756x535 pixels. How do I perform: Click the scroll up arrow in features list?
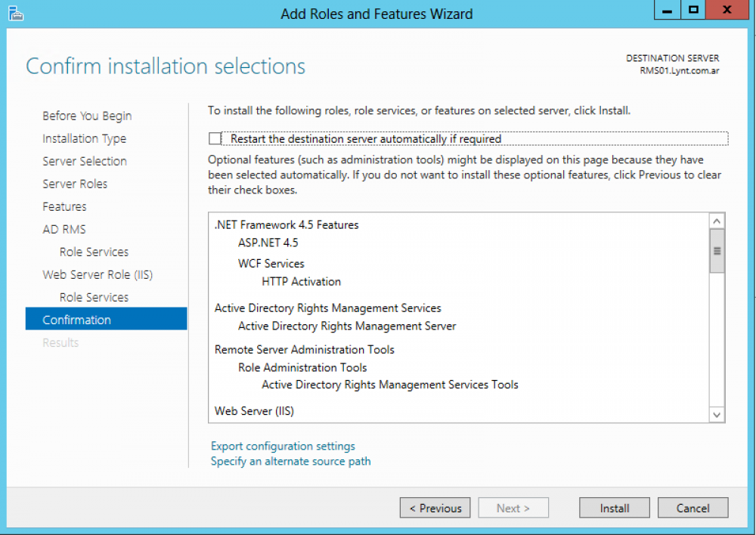click(717, 221)
